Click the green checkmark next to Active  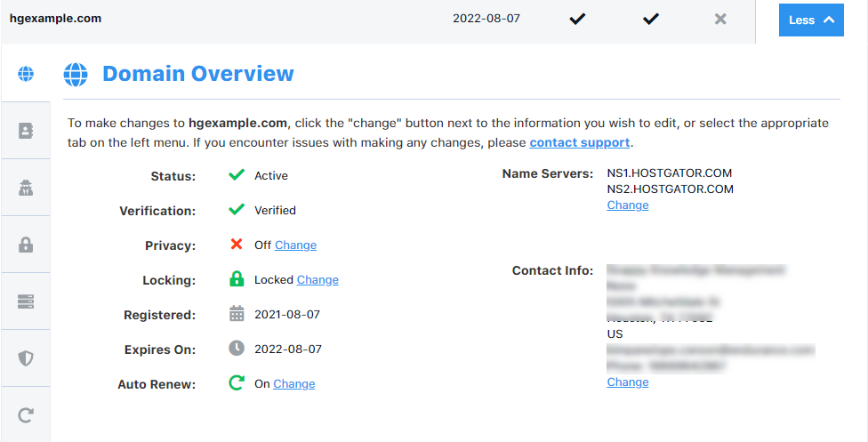tap(237, 175)
